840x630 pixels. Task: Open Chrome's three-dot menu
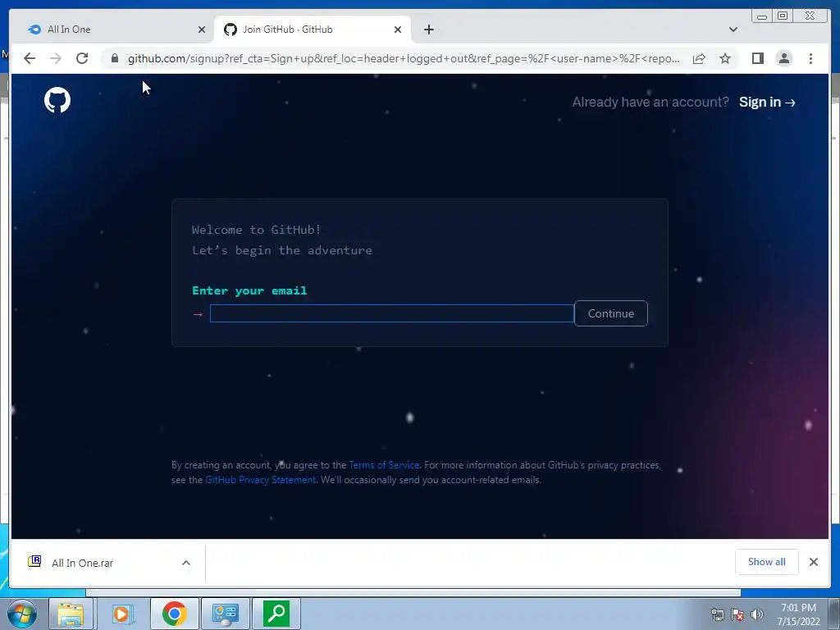[810, 58]
